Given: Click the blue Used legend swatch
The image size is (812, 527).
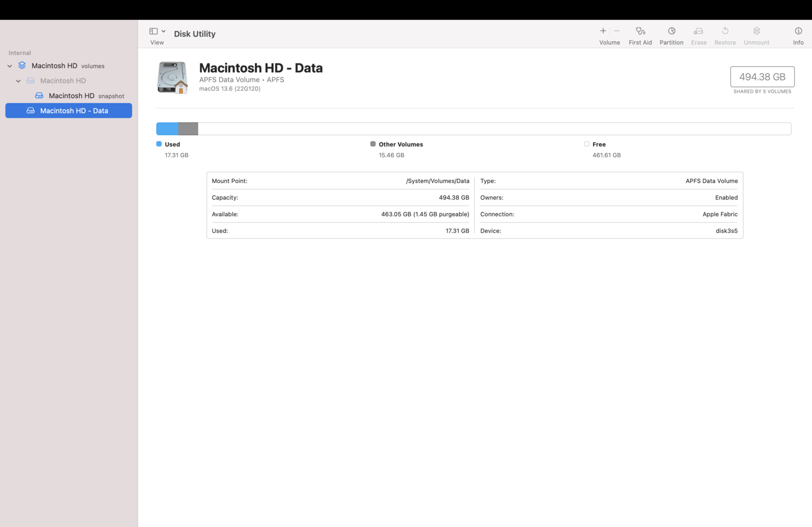Looking at the screenshot, I should tap(159, 144).
